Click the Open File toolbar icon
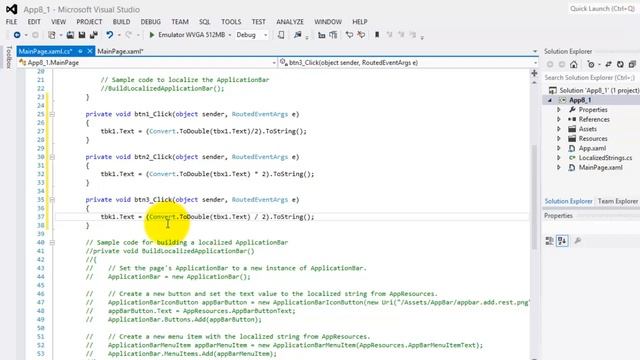The width and height of the screenshot is (640, 360). [x=70, y=35]
